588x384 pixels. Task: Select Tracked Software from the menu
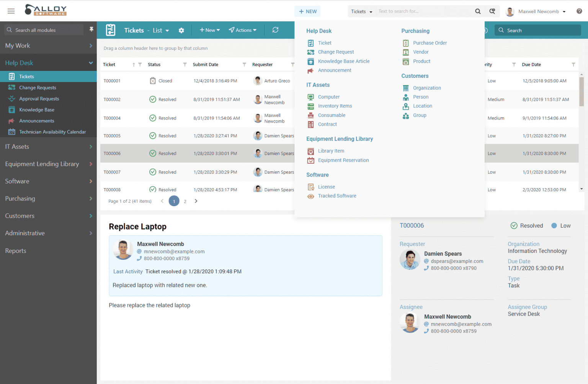[x=337, y=196]
